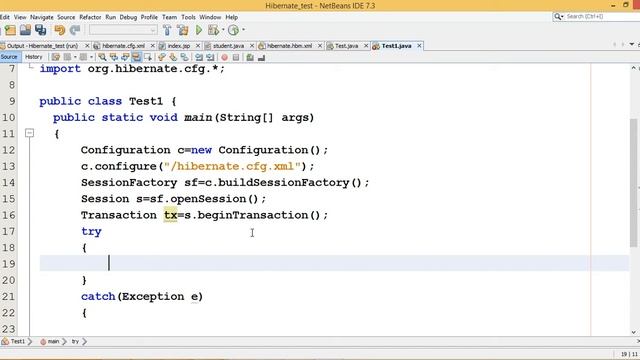Click the Find Selection magnifier icon
This screenshot has width=640, height=360.
(x=102, y=57)
